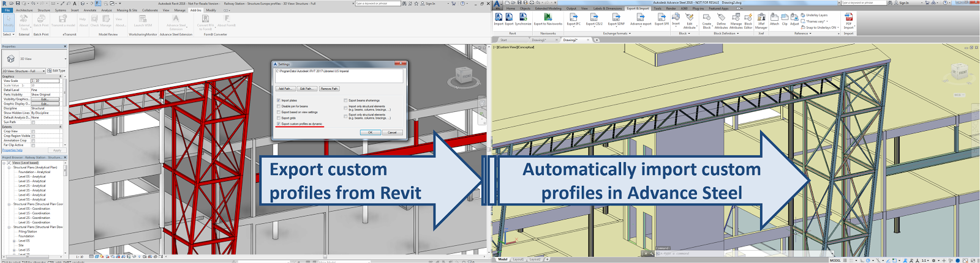Launch WSM Worksharing Monitor
980x263 pixels.
143,22
